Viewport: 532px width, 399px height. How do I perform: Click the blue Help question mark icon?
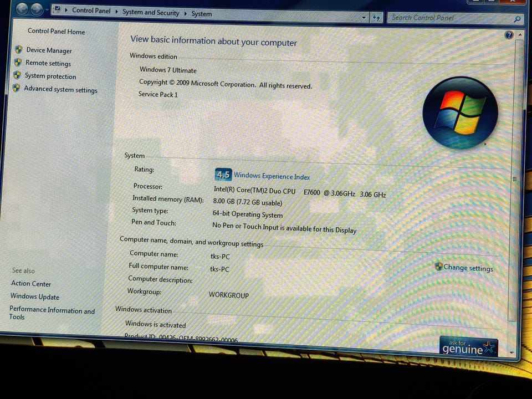(x=509, y=34)
